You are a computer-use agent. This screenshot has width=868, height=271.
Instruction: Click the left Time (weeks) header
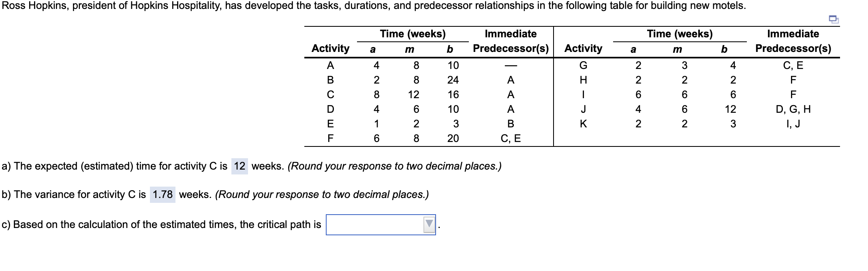pyautogui.click(x=413, y=34)
